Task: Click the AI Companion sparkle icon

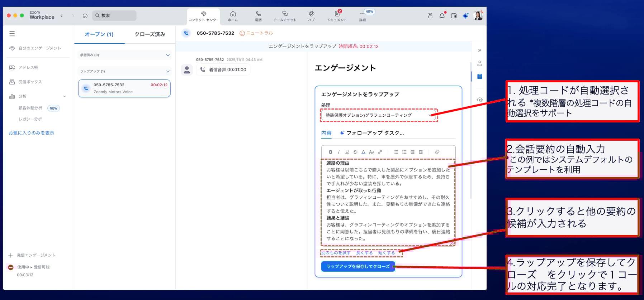Action: (x=465, y=16)
